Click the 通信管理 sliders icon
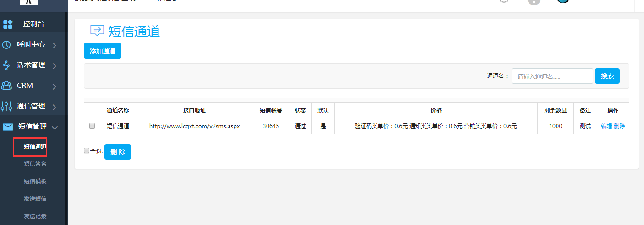 [7, 106]
